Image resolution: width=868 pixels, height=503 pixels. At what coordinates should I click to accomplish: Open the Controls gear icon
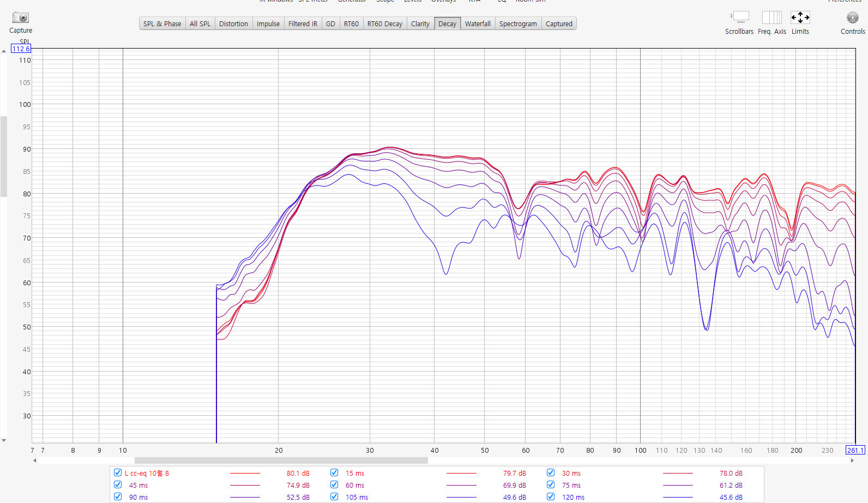pyautogui.click(x=852, y=17)
